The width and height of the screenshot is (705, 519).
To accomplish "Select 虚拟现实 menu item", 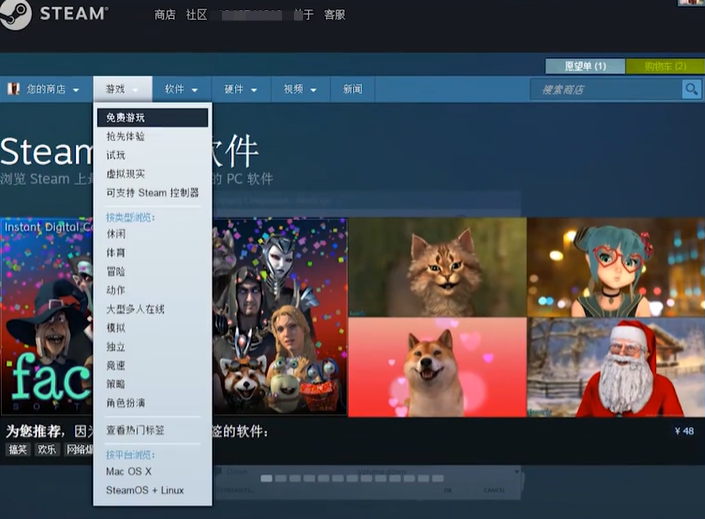I will click(x=152, y=174).
